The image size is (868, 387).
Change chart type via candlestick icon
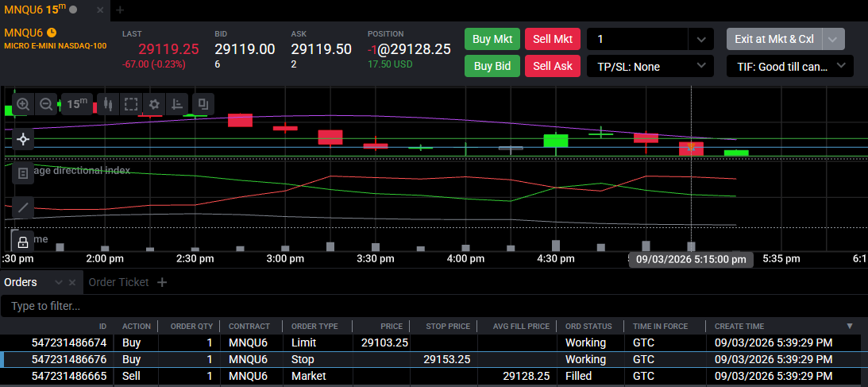(108, 104)
